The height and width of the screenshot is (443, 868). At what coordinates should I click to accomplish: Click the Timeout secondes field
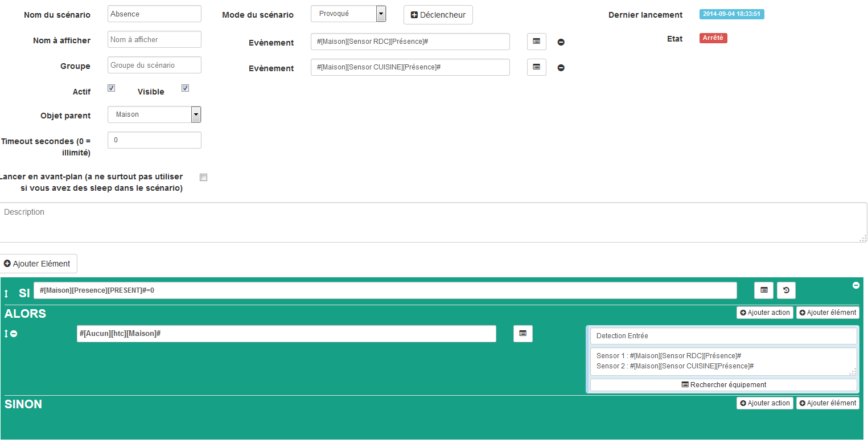pyautogui.click(x=154, y=140)
